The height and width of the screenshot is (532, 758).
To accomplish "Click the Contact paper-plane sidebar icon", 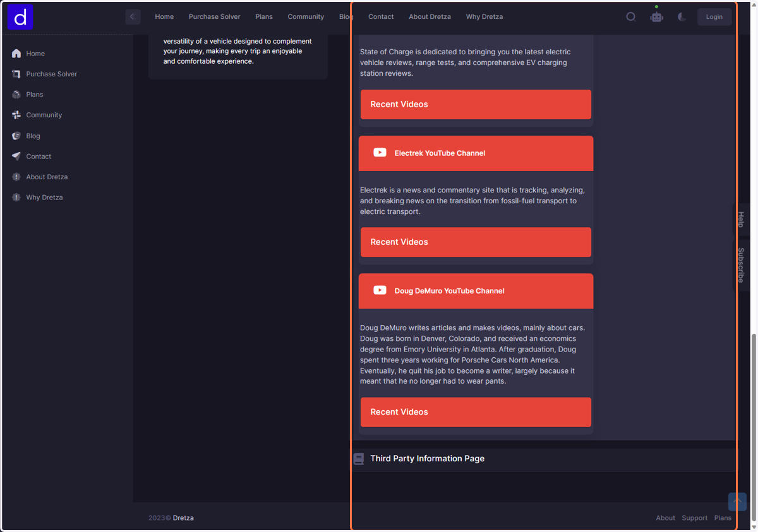I will [x=16, y=157].
